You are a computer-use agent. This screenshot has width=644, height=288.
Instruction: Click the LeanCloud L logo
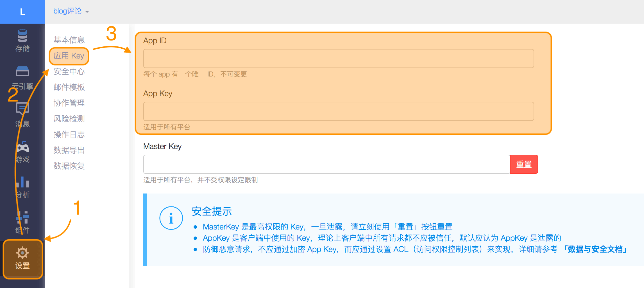(x=22, y=12)
